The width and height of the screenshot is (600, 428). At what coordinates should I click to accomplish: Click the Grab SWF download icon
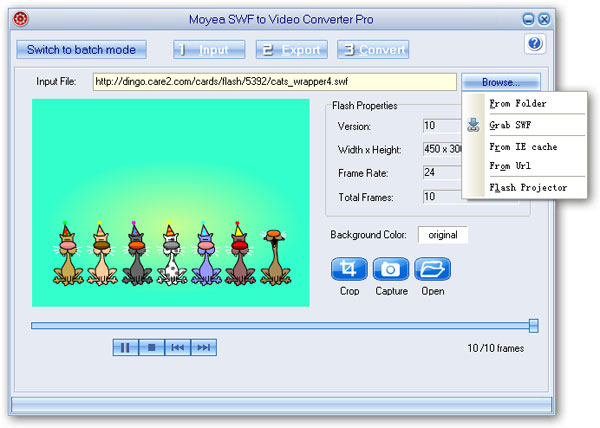[x=473, y=125]
